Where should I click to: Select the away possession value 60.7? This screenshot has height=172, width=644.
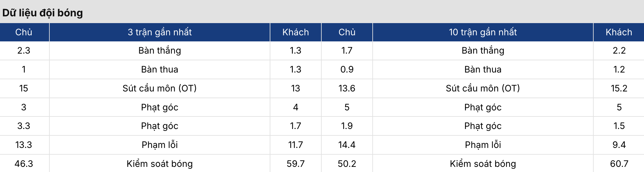pos(619,164)
